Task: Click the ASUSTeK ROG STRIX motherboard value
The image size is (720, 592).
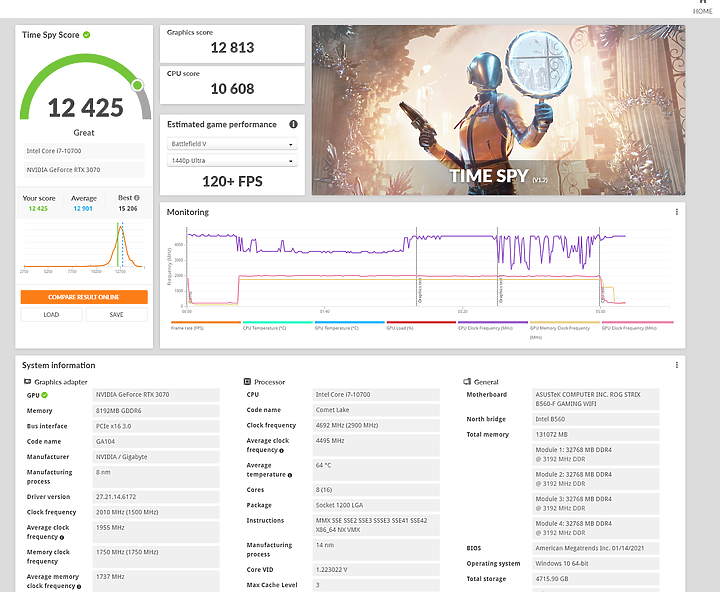Action: coord(596,399)
